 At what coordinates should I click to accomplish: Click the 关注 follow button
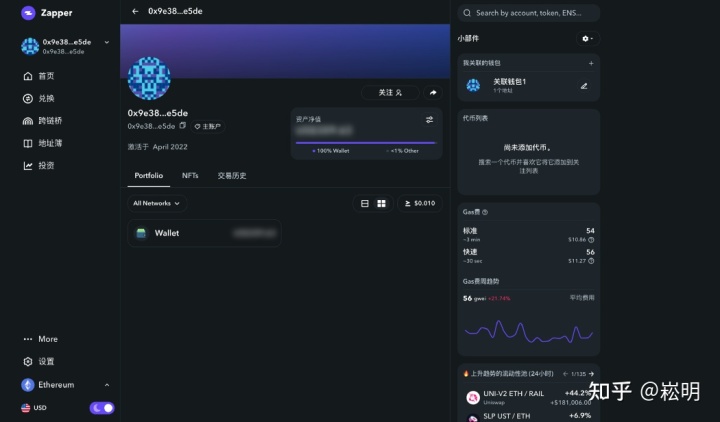click(389, 92)
